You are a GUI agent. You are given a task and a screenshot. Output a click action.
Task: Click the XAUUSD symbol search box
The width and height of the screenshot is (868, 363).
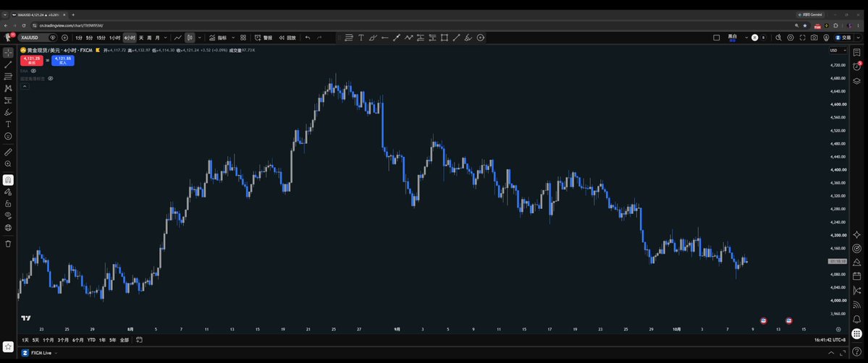pyautogui.click(x=38, y=38)
